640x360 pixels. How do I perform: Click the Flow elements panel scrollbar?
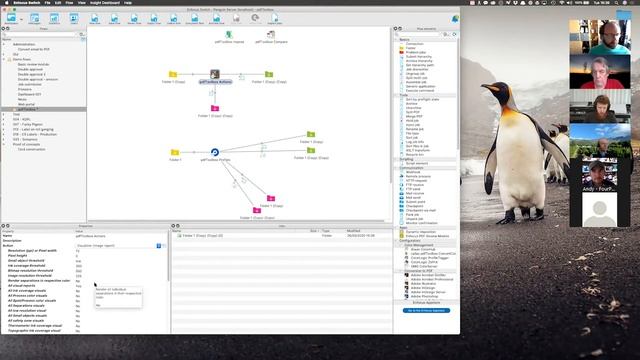(x=458, y=94)
